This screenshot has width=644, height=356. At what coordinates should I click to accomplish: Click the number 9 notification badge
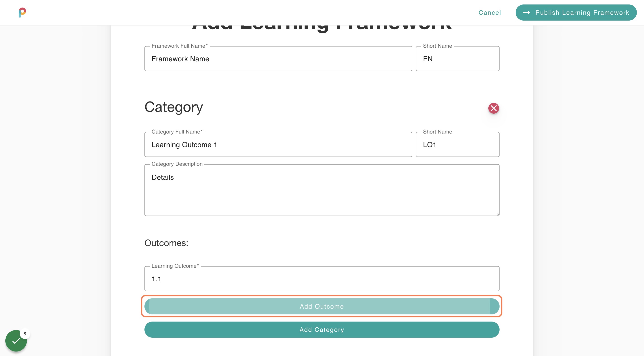[25, 333]
